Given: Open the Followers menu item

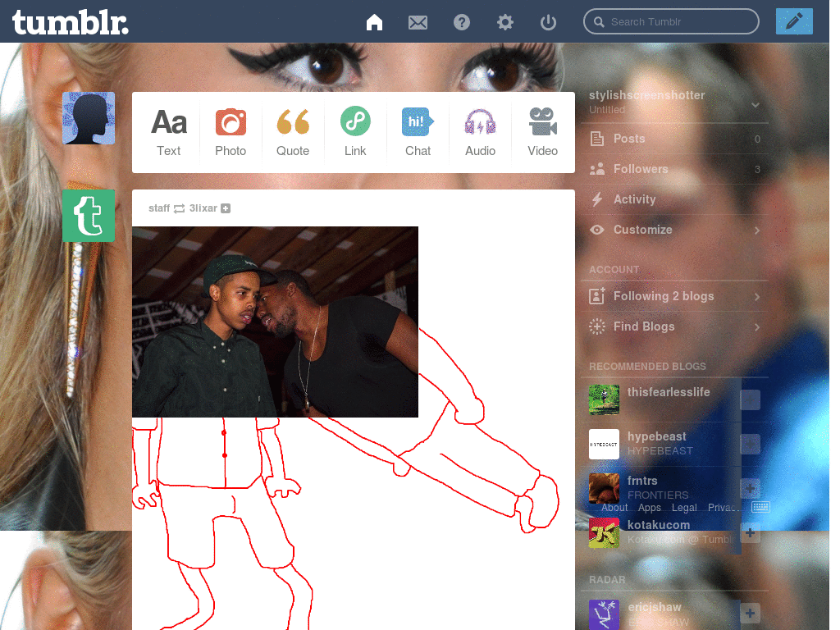Looking at the screenshot, I should tap(674, 169).
